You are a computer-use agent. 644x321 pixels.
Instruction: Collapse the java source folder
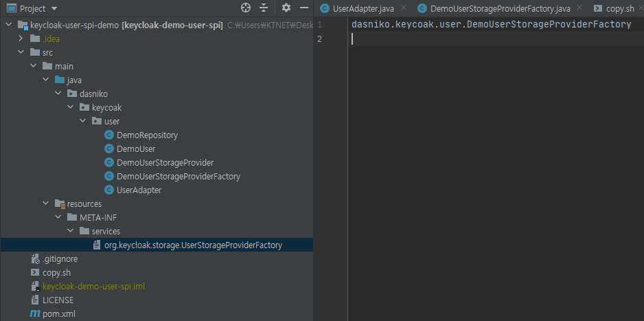coord(46,80)
